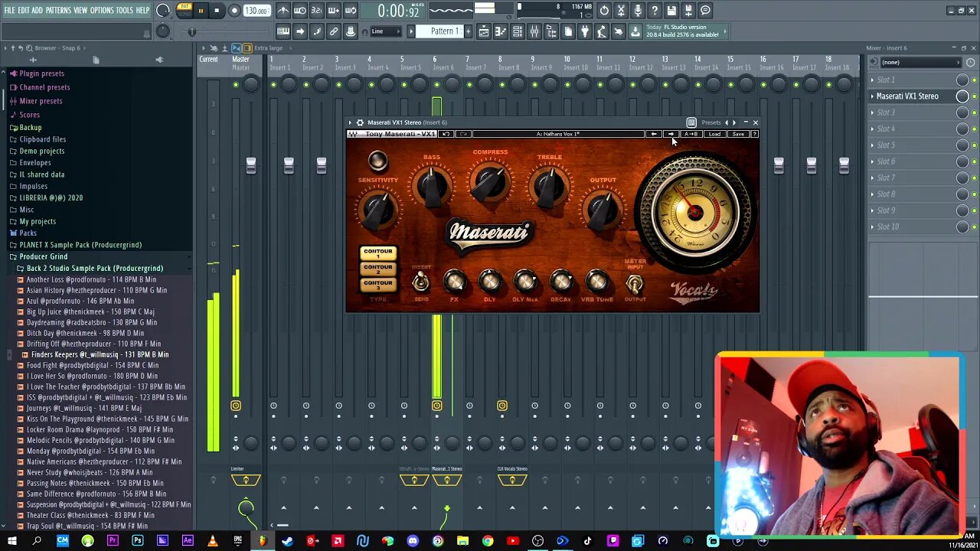Screen dimensions: 980x551
Task: Click the detached window icon beside Presets
Action: click(691, 122)
